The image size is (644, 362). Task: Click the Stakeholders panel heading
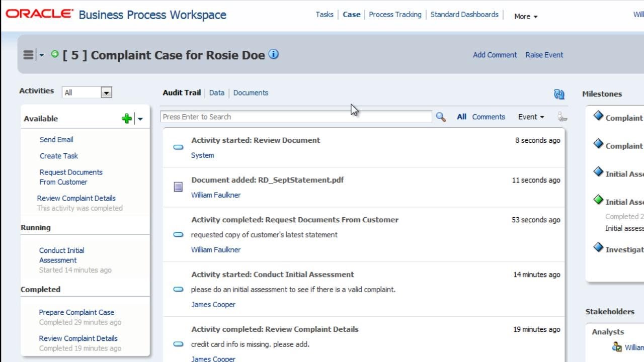610,312
